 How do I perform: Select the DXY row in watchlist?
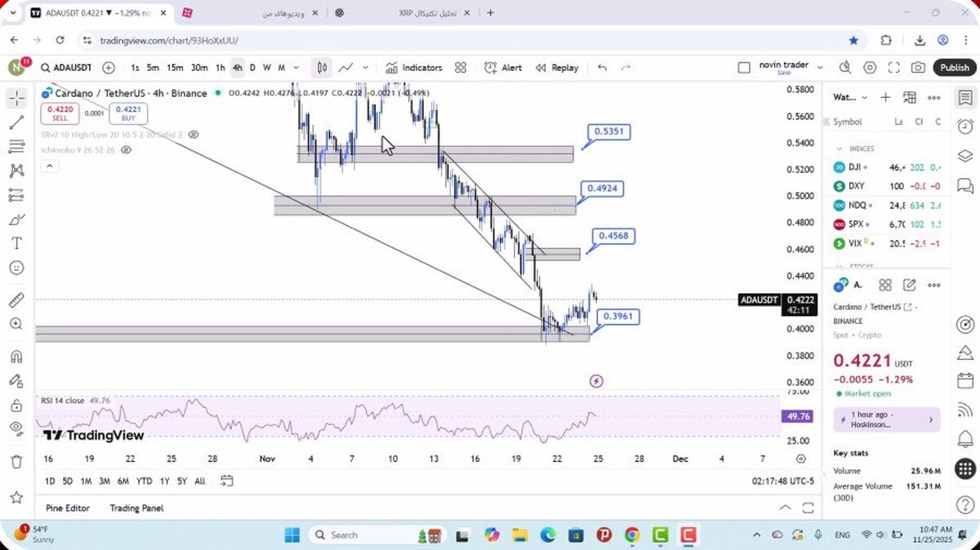888,186
